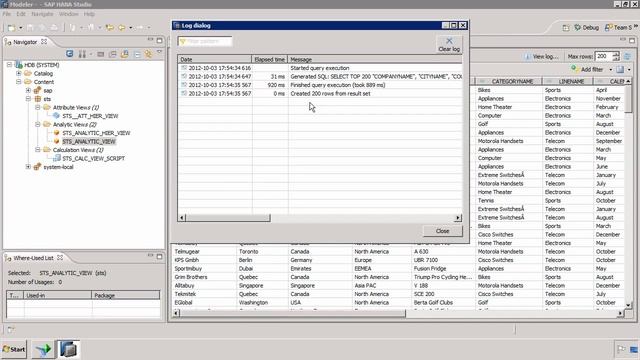640x360 pixels.
Task: Open Navigator view menu triangle
Action: pyautogui.click(x=160, y=53)
